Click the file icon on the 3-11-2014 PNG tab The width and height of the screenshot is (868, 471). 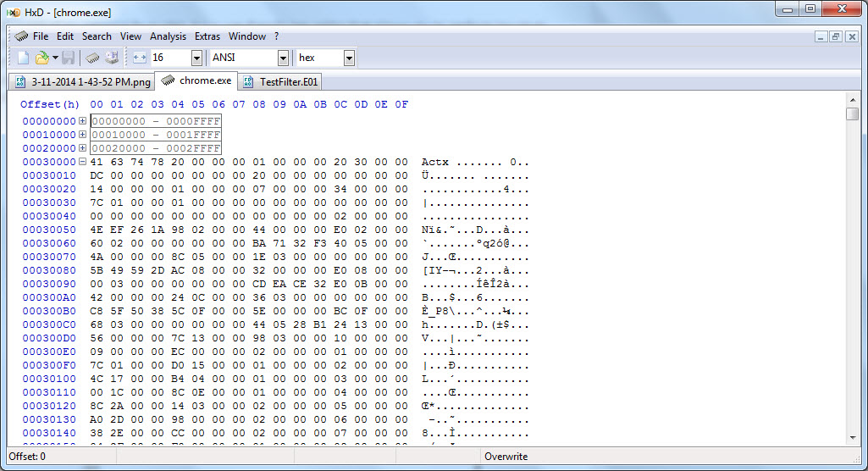[20, 82]
